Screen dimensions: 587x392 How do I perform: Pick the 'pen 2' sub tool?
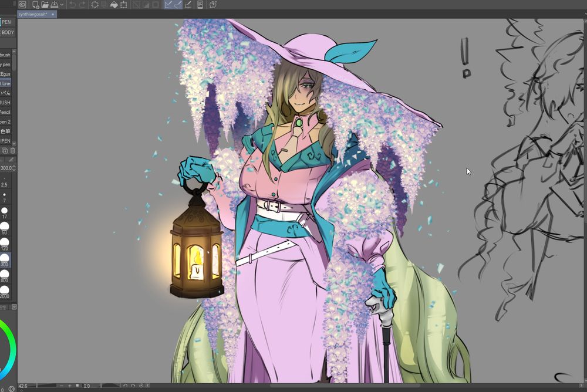(5, 121)
